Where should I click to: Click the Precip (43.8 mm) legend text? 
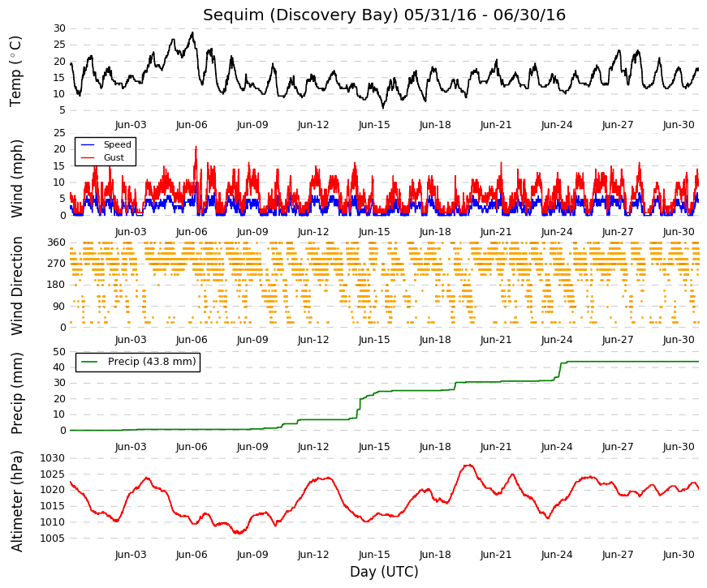152,362
